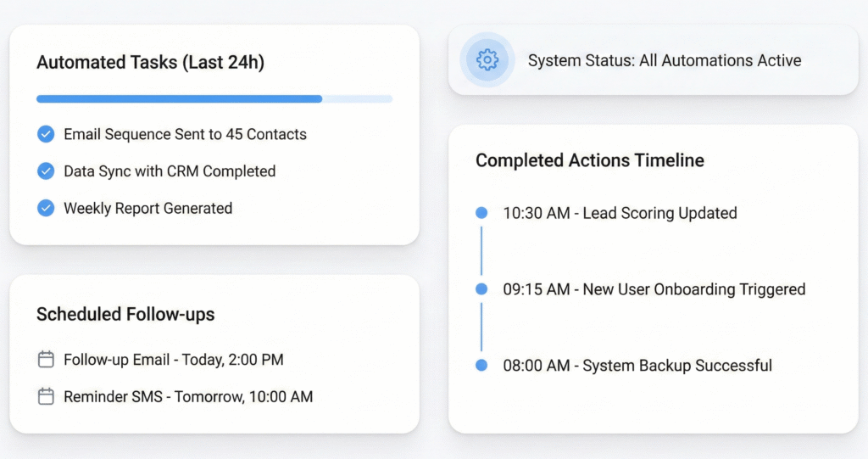Screen dimensions: 868x459
Task: Select the 08:00 AM timeline dot
Action: pos(481,366)
